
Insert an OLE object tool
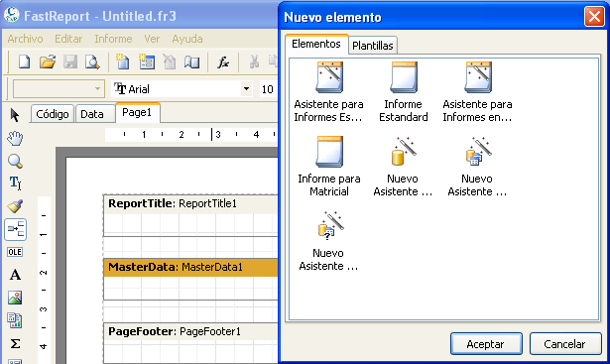coord(15,252)
